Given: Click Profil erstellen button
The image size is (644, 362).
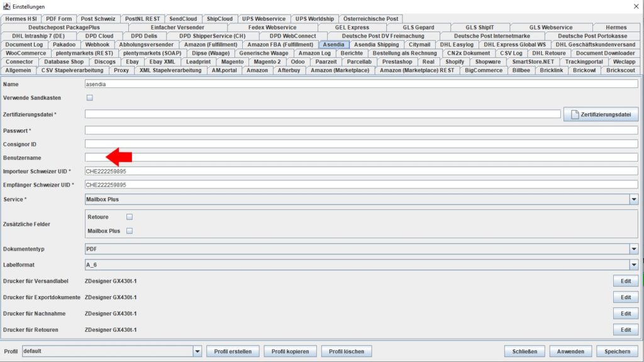Looking at the screenshot, I should tap(233, 351).
